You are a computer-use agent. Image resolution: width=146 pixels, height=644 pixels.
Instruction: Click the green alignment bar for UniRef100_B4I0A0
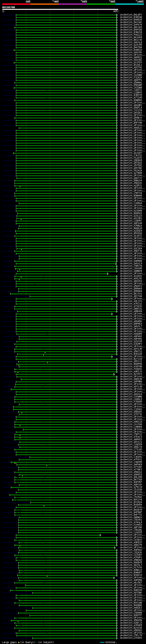coord(66,22)
